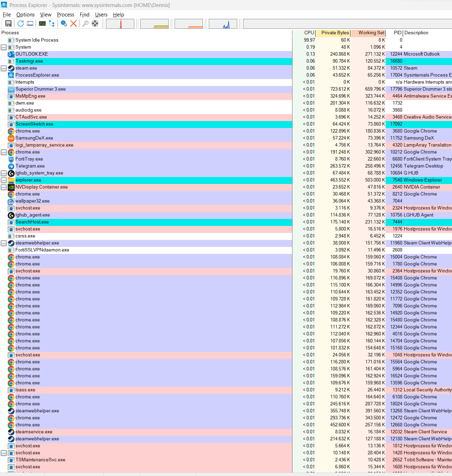Select the crosshair Find Window's Process icon
Screen dimensions: 452x476
coord(95,23)
